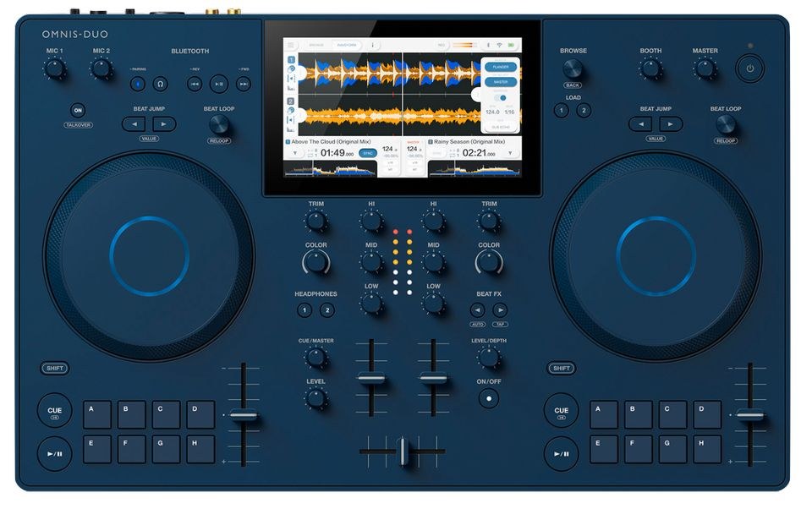Image resolution: width=812 pixels, height=509 pixels.
Task: Tap the Bluetooth play/pause button
Action: coord(218,84)
